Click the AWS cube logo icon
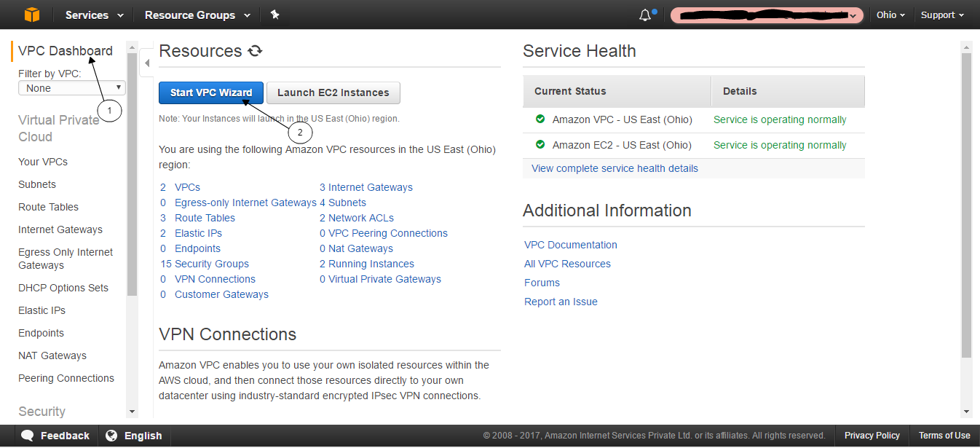Image resolution: width=980 pixels, height=448 pixels. pyautogui.click(x=31, y=15)
